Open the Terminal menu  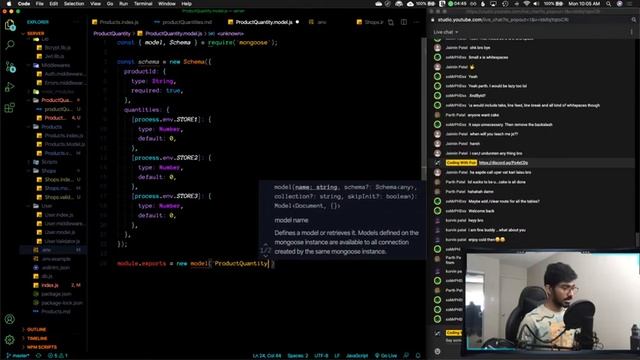point(143,4)
